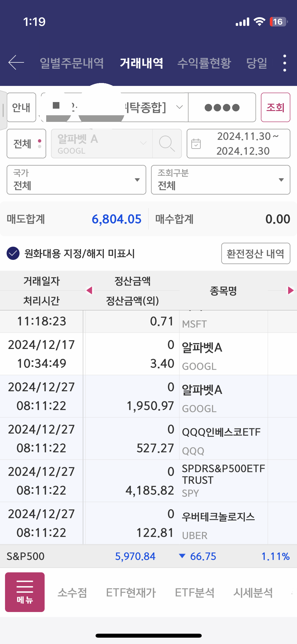The image size is (297, 644).
Task: Open ETF현재가 bottom menu item
Action: [x=131, y=592]
